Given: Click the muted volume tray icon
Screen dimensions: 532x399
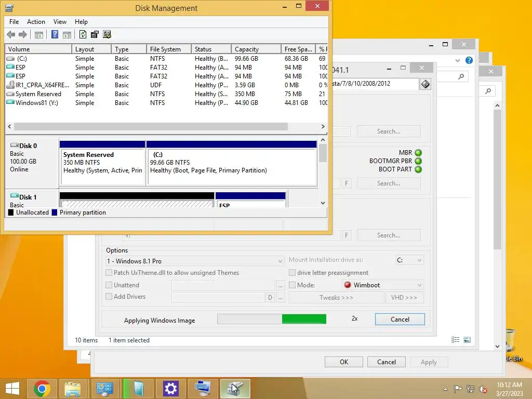Looking at the screenshot, I should point(483,389).
